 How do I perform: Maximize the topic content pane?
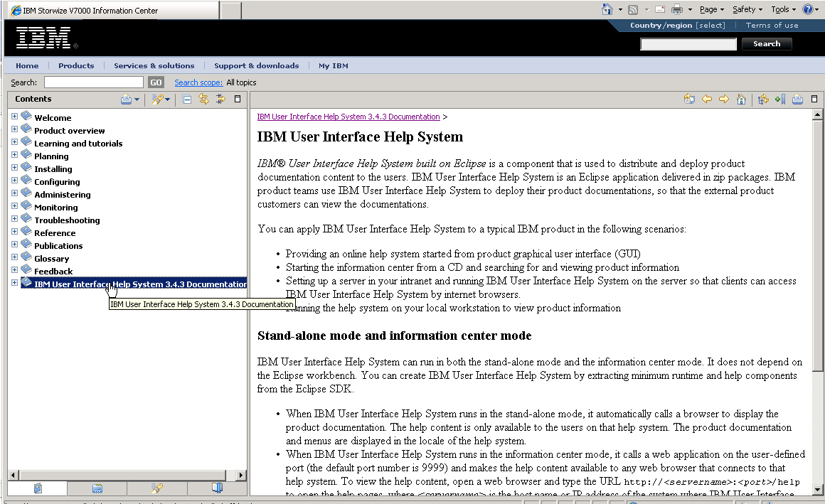pos(814,99)
